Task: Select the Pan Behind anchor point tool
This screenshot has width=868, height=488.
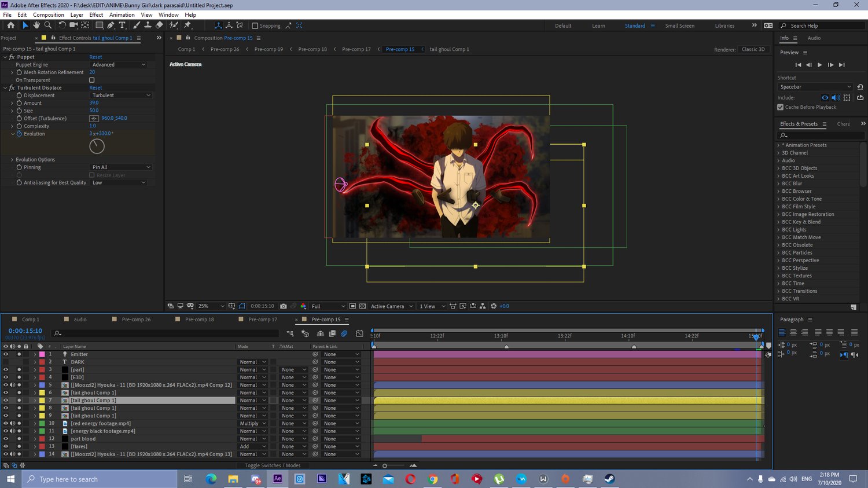Action: tap(85, 25)
